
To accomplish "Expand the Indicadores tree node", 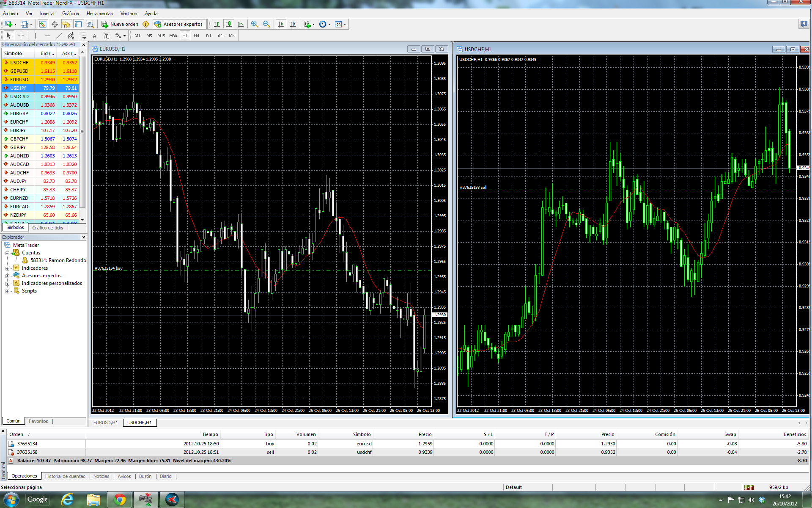I will coord(7,268).
